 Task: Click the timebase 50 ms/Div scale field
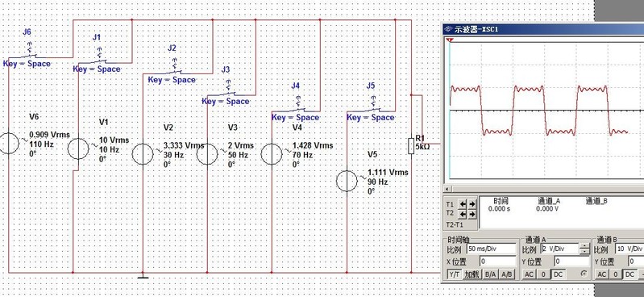click(491, 249)
